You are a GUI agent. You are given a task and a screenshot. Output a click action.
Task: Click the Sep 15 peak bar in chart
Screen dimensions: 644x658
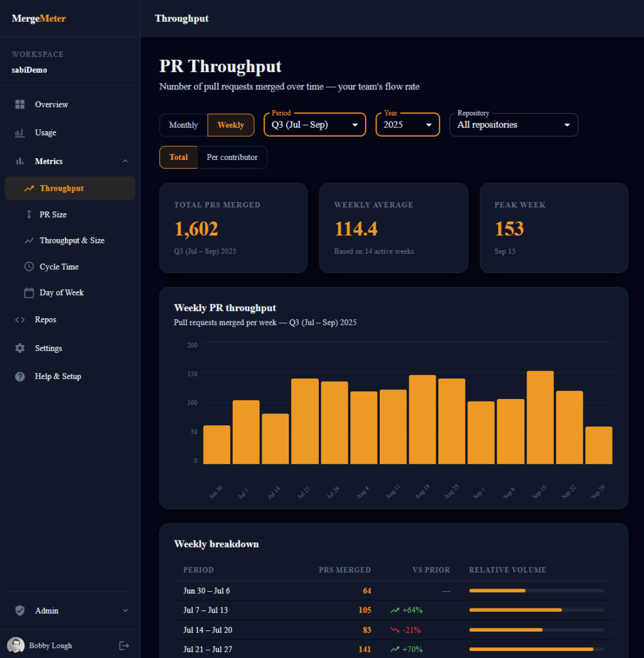tap(540, 417)
